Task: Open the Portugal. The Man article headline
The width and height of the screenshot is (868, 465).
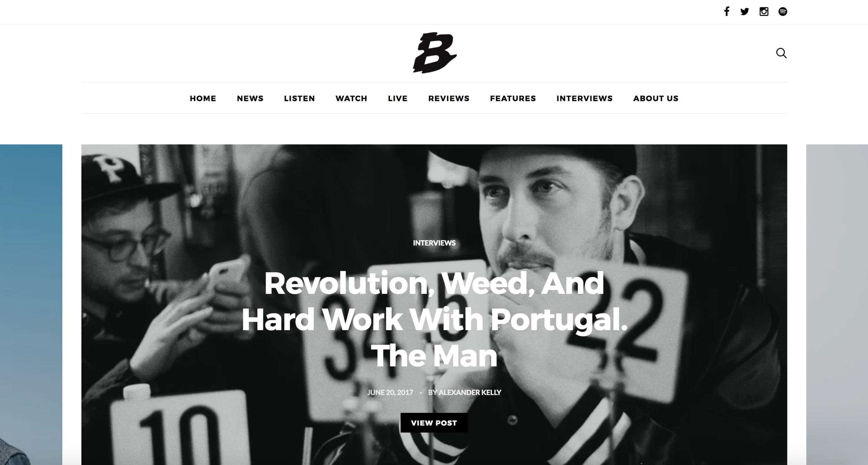Action: (434, 319)
